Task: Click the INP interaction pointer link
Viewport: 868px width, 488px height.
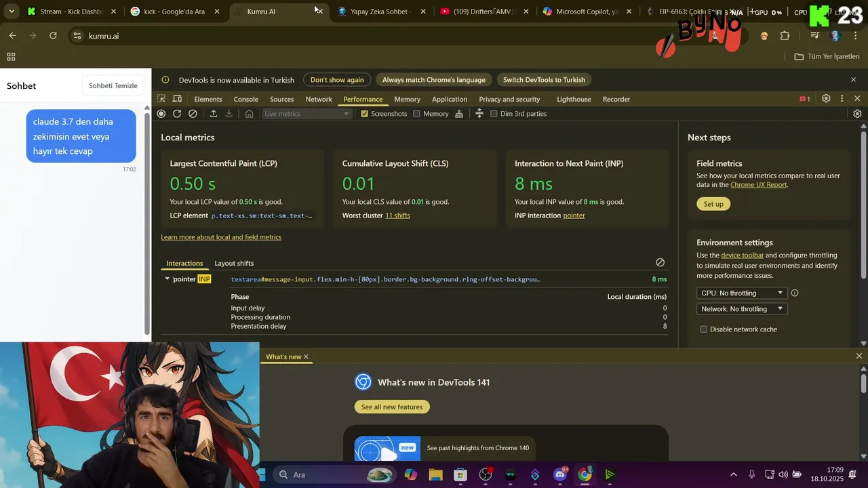Action: [x=574, y=216]
